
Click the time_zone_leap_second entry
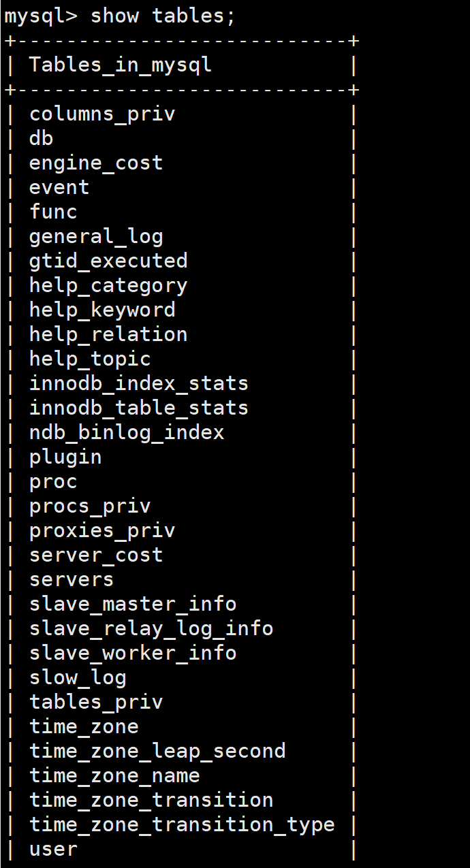[157, 751]
